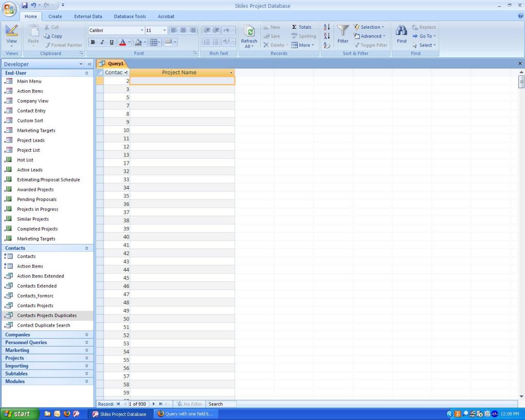Screen dimensions: 525x420
Task: Open the More records dropdown
Action: point(302,45)
